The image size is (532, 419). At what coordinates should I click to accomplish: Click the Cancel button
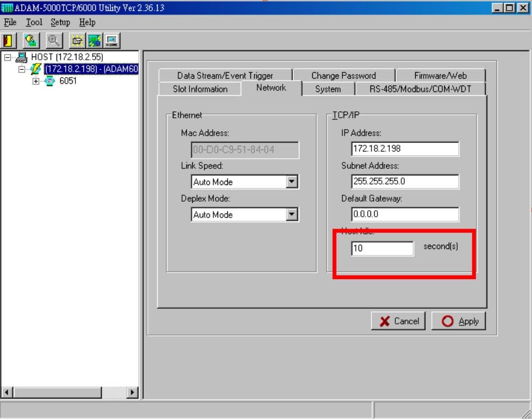point(398,321)
